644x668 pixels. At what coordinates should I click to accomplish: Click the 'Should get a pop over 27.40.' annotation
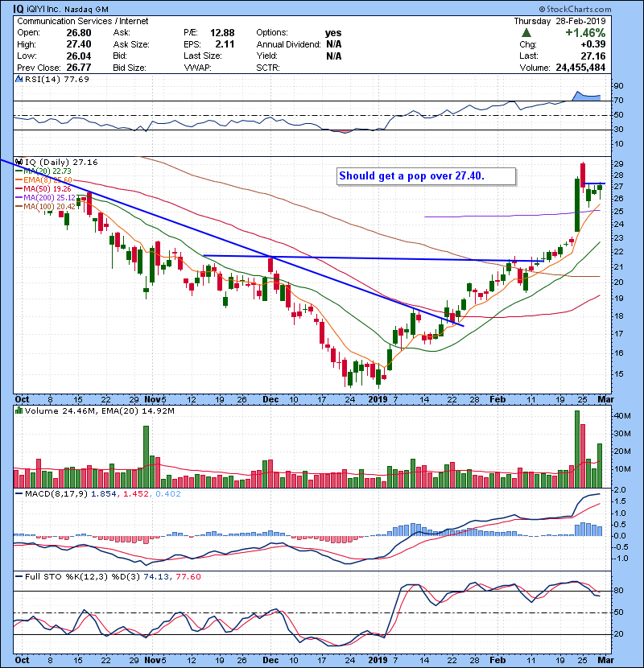pyautogui.click(x=426, y=176)
